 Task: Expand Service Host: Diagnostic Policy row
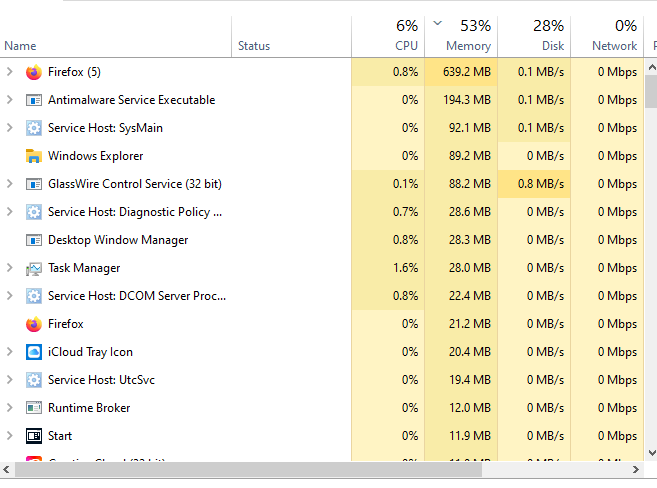[x=9, y=212]
